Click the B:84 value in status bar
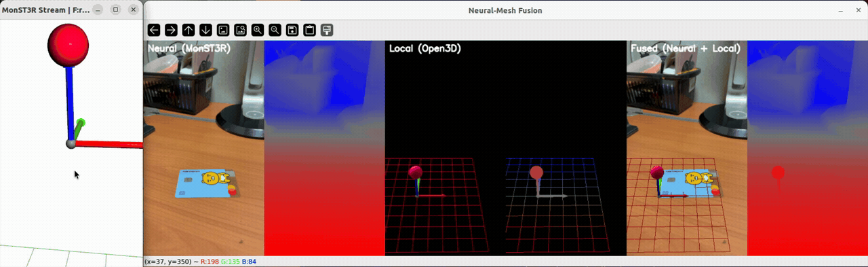Image resolution: width=868 pixels, height=267 pixels. (249, 262)
